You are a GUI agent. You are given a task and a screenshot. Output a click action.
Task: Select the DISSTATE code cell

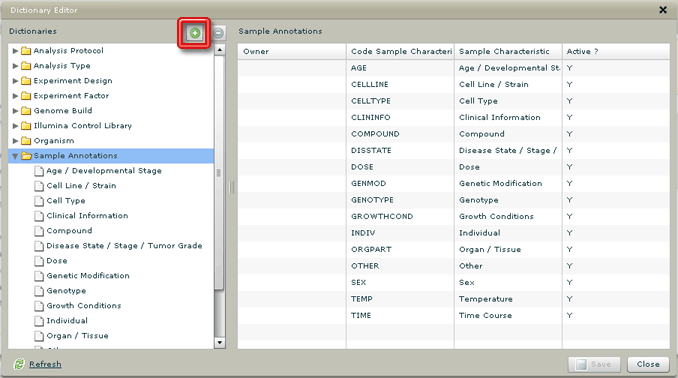coord(400,151)
